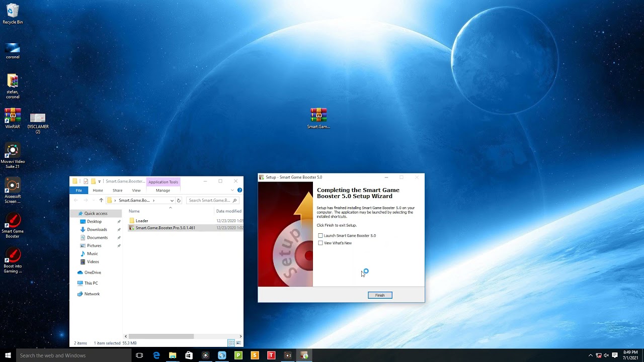The width and height of the screenshot is (644, 362).
Task: Select the coronel desktop shortcut
Action: point(13,51)
